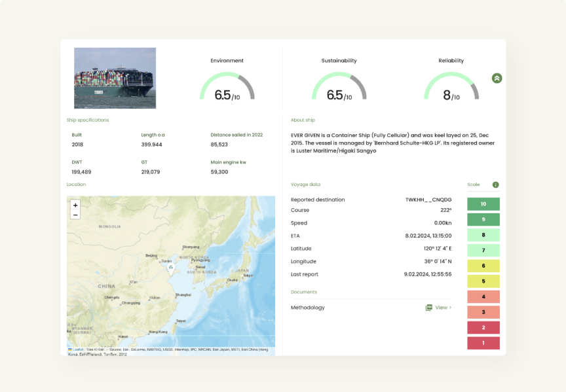Click the Leaflet attribution flag icon
The height and width of the screenshot is (392, 566).
tap(71, 347)
